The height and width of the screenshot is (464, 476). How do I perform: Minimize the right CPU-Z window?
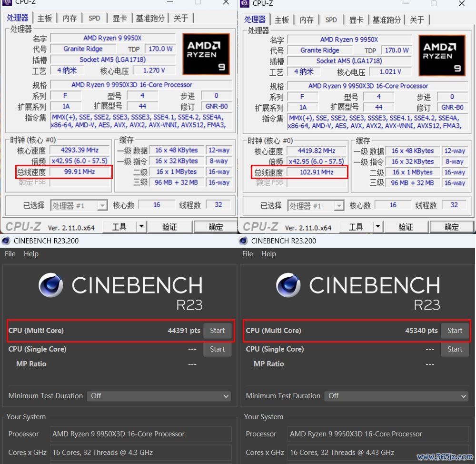[x=406, y=4]
